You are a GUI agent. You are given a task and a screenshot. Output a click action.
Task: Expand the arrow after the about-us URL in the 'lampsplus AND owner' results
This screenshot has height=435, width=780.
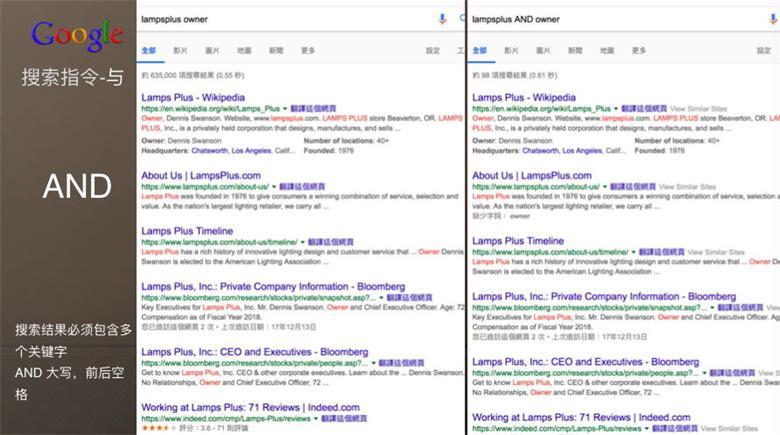click(604, 187)
